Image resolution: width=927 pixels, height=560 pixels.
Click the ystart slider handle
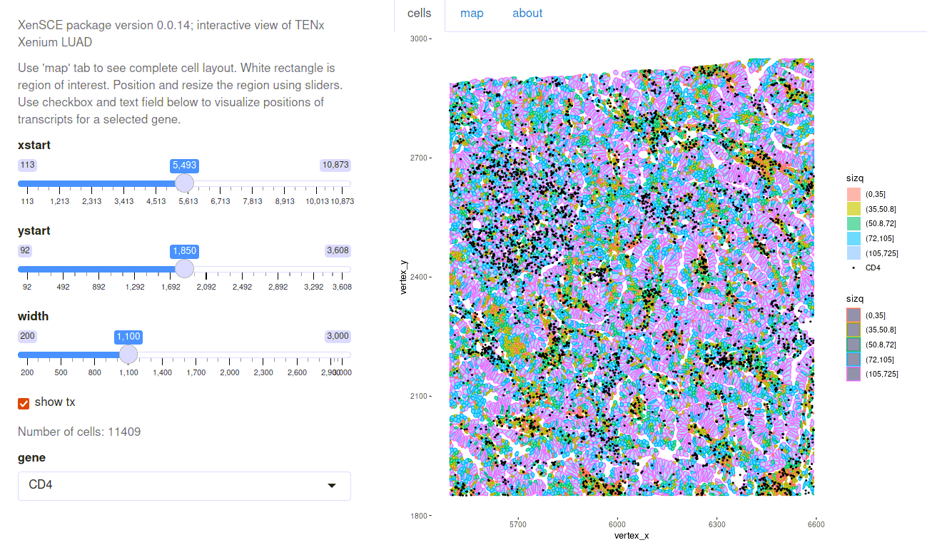[x=184, y=269]
